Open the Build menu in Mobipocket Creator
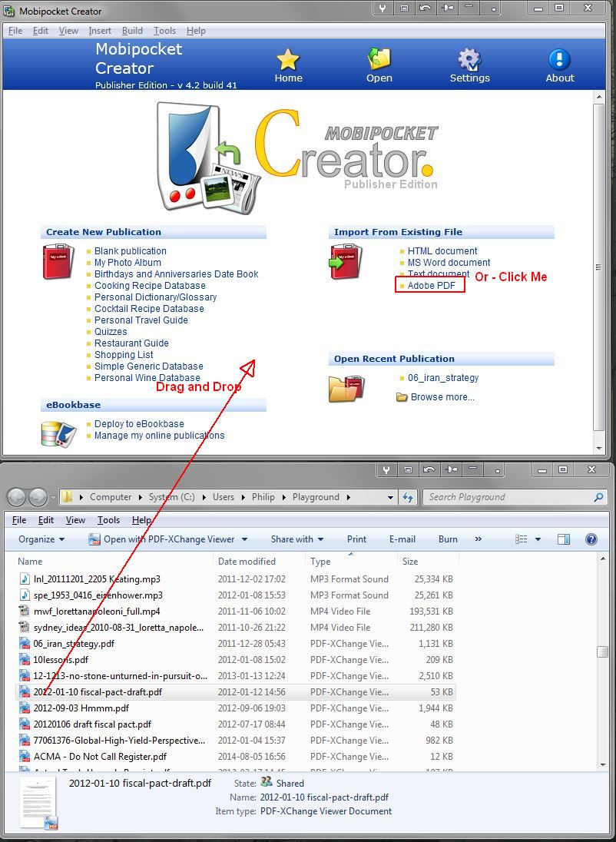Screen dimensions: 616x842 tap(132, 31)
